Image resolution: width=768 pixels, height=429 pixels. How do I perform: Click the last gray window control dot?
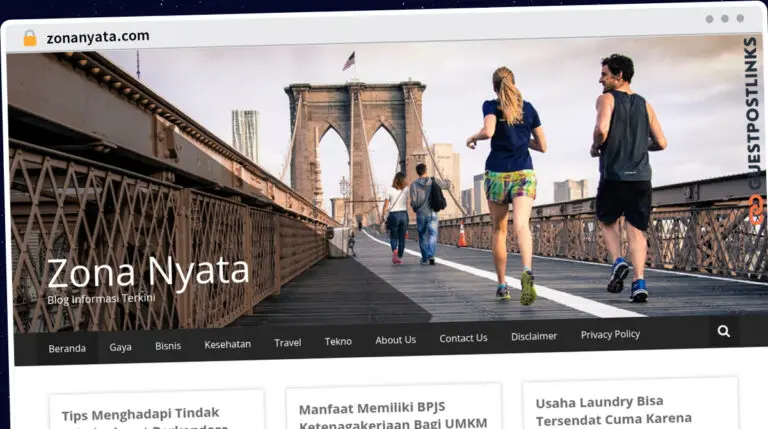pos(740,18)
